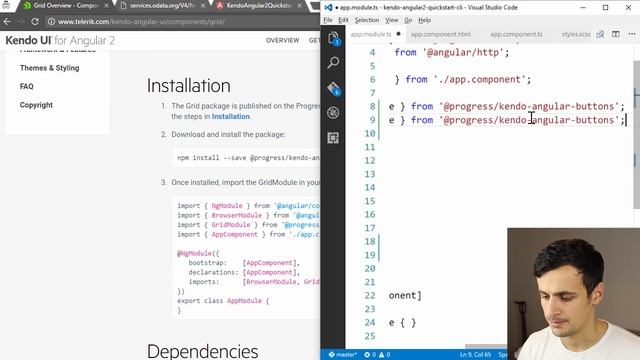640x360 pixels.
Task: Click the open changes icon in editor toolbar
Action: point(600,34)
